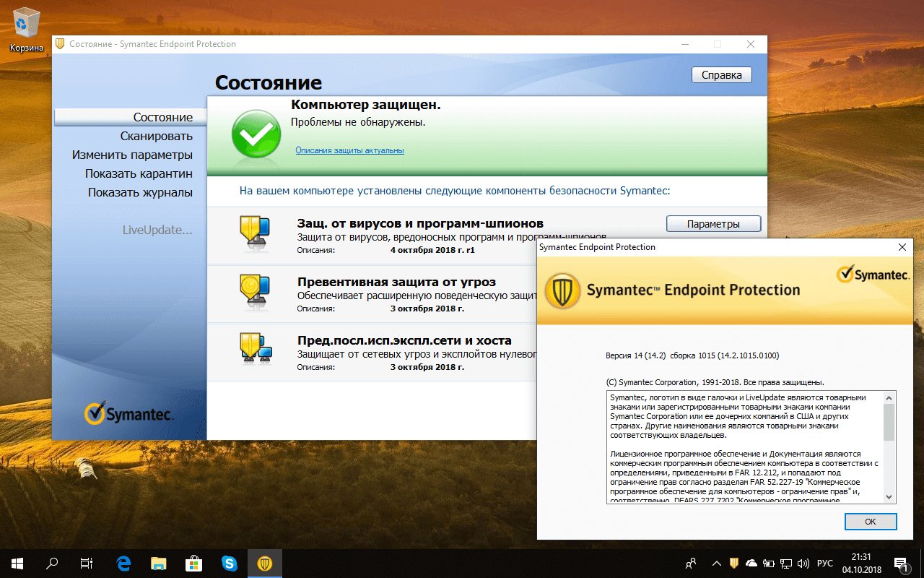This screenshot has height=578, width=924.
Task: Open the Windows Start menu
Action: tap(17, 563)
